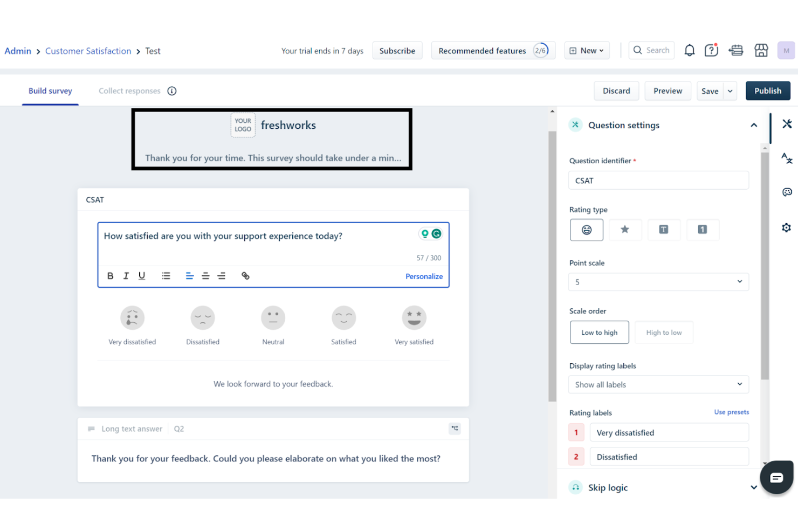Open the Freshworks marketplace
798x532 pixels.
[761, 50]
